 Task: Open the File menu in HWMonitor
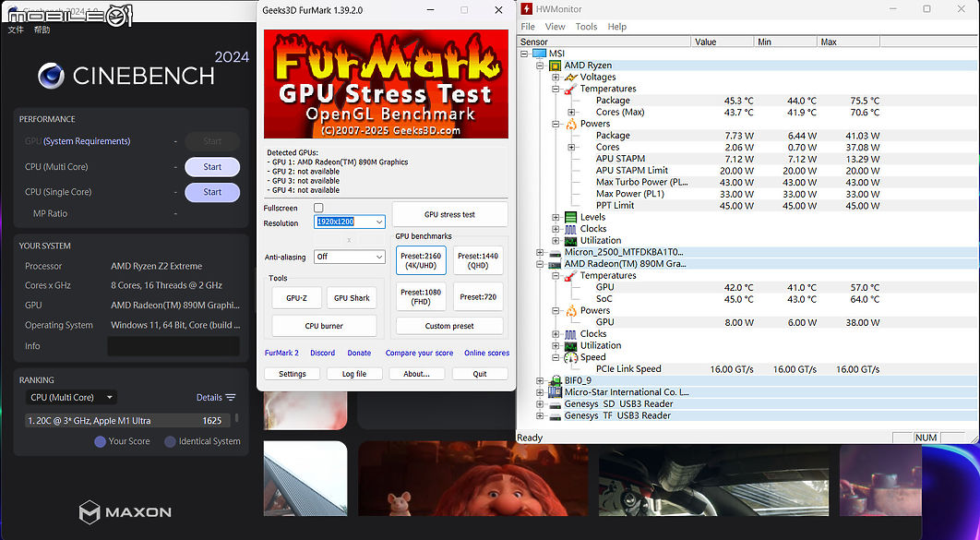[528, 27]
